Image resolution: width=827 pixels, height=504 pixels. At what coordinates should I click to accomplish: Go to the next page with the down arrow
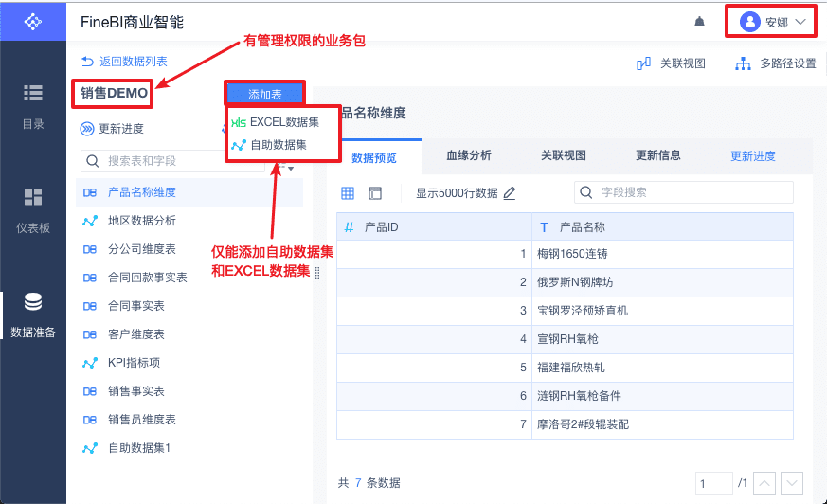pyautogui.click(x=792, y=483)
